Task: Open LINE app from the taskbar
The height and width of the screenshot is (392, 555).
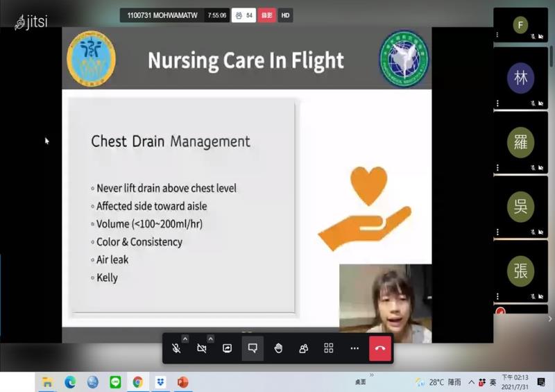Action: click(115, 382)
